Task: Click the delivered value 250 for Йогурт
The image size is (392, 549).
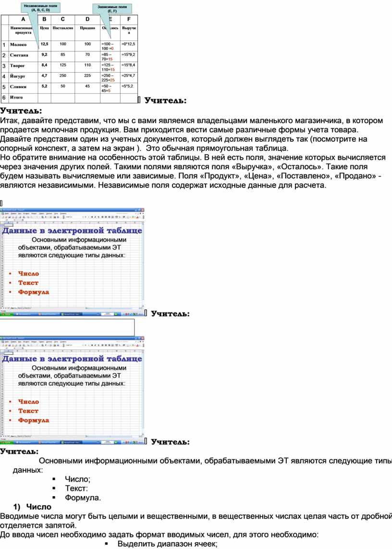Action: tap(62, 78)
